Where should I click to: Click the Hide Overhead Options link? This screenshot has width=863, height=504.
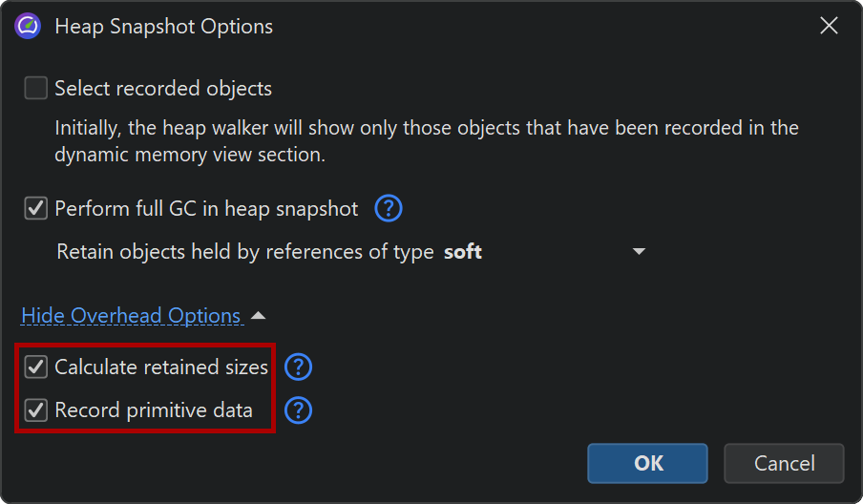[131, 315]
